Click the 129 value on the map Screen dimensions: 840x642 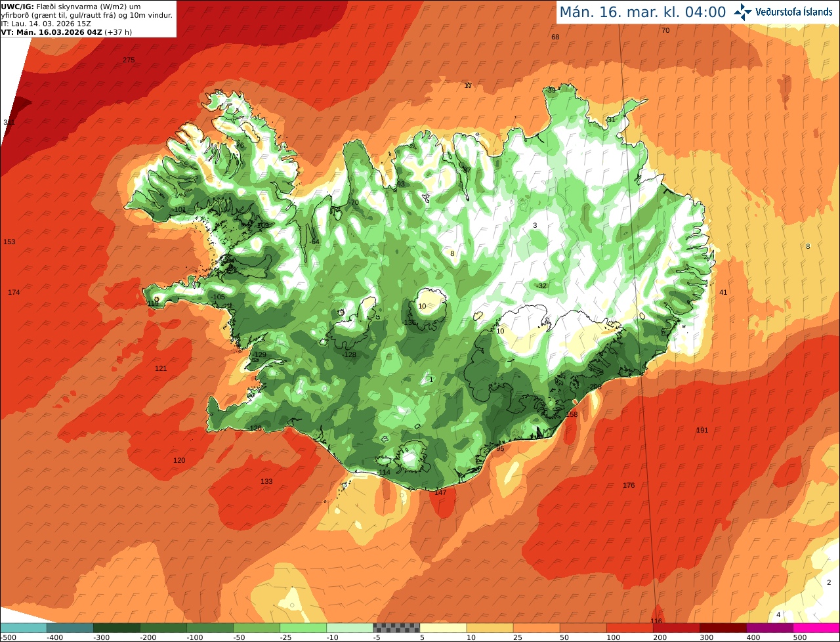(261, 355)
